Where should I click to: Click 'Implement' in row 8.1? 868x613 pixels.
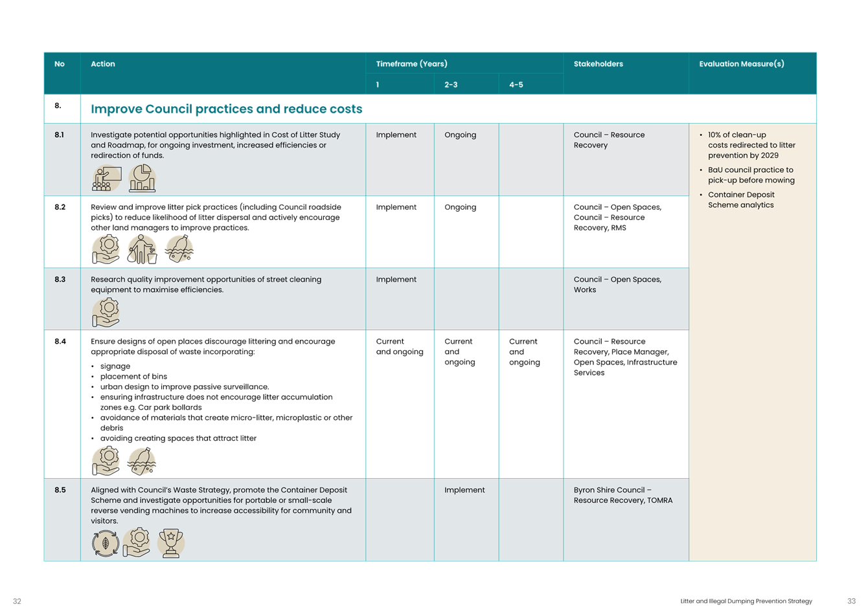click(396, 135)
